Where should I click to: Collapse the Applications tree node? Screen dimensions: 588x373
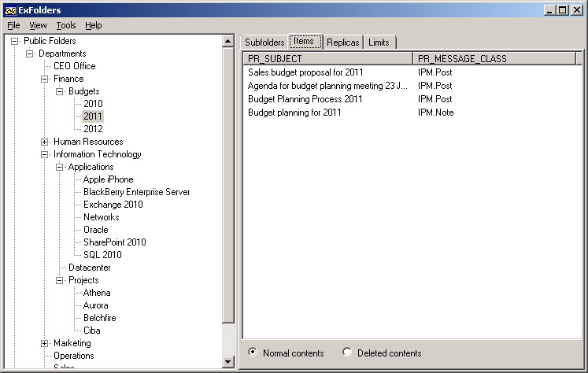pos(60,167)
